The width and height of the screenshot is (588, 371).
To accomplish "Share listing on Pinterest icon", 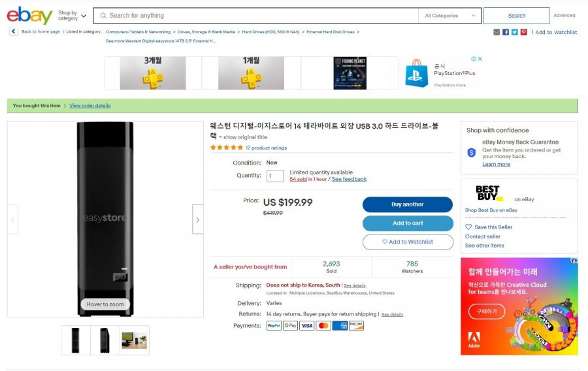I will click(523, 32).
